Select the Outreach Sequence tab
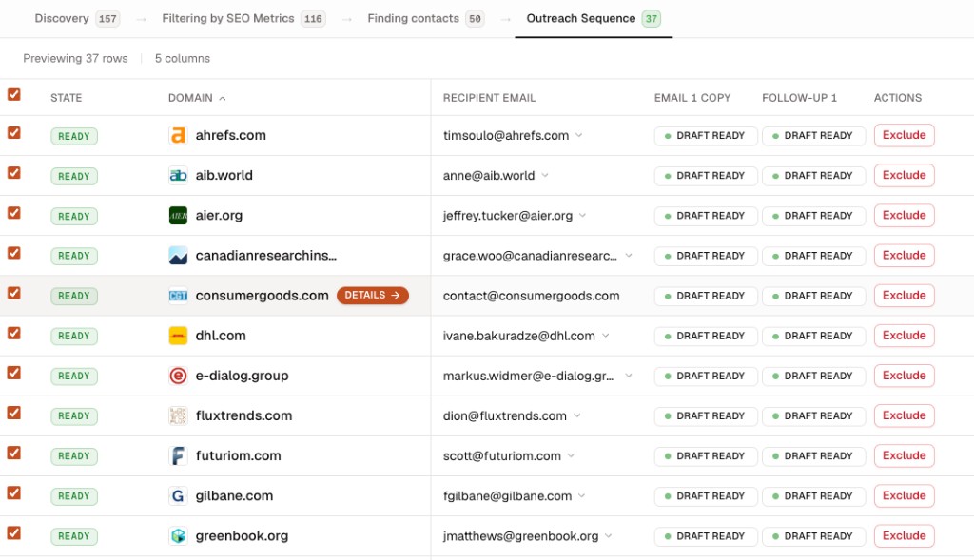 click(x=594, y=19)
